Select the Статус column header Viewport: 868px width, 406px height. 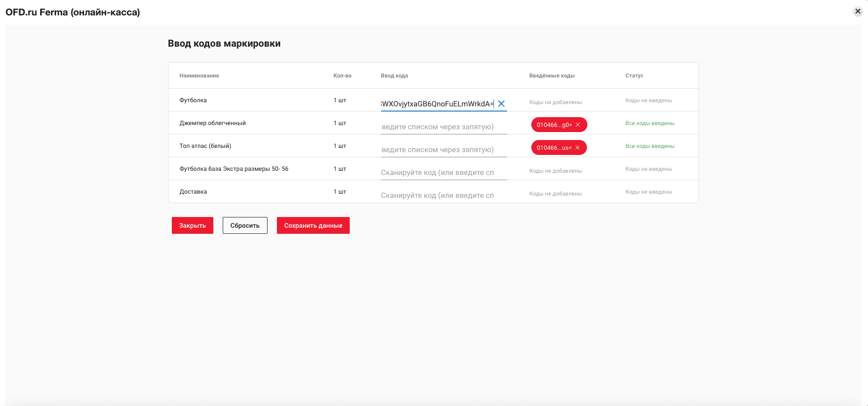(x=634, y=76)
